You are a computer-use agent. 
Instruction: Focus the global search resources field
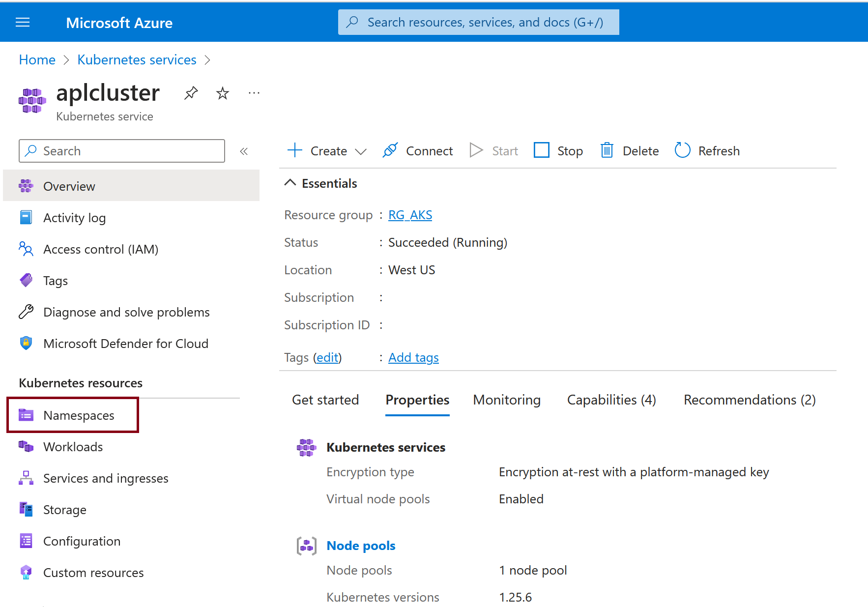pos(478,22)
